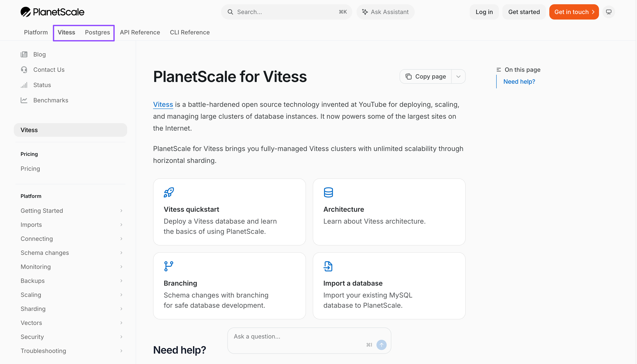This screenshot has height=364, width=637.
Task: Click the Copy page button
Action: [426, 76]
